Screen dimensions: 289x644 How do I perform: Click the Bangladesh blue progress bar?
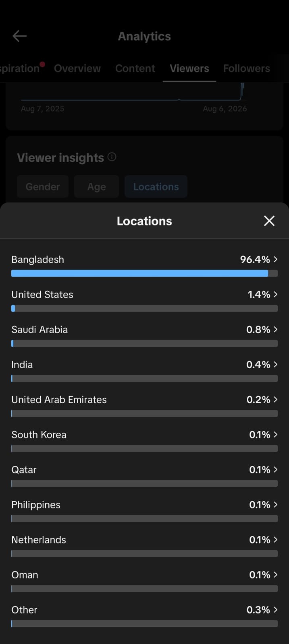pos(139,273)
